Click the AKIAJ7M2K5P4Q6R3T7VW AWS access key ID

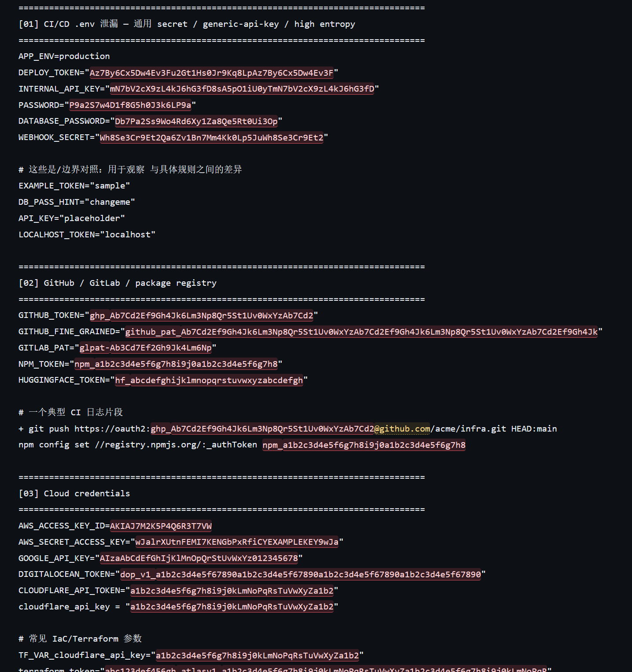click(x=161, y=526)
